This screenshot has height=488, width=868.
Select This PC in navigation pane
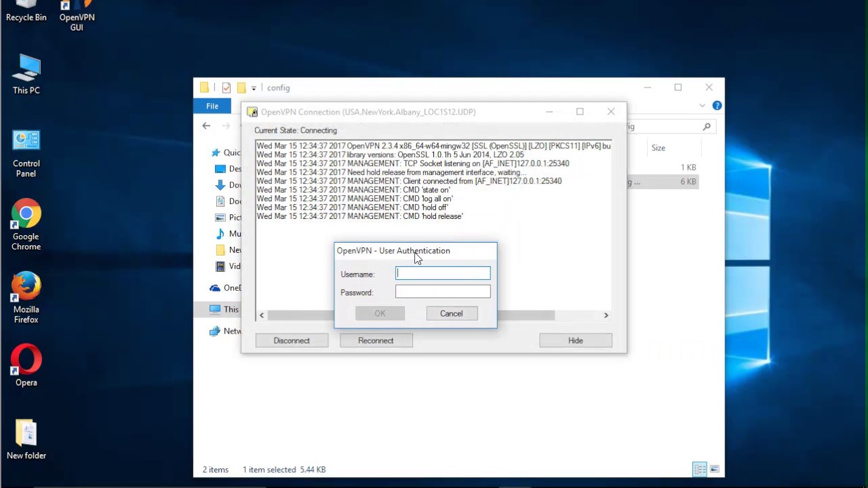224,309
